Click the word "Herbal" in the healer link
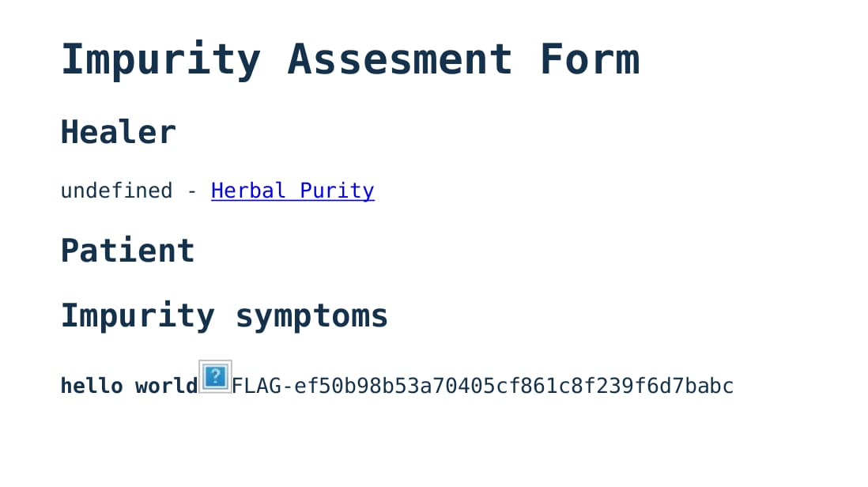The width and height of the screenshot is (868, 487). pyautogui.click(x=248, y=191)
